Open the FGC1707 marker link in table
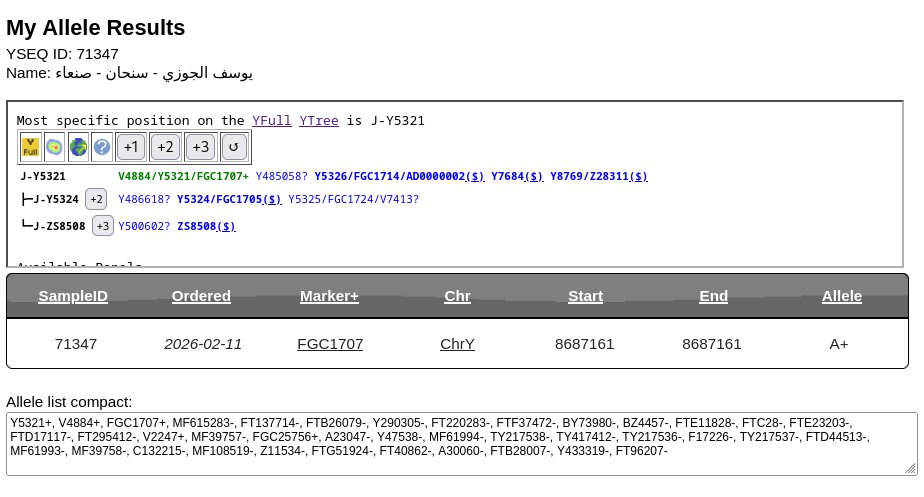 [x=330, y=344]
